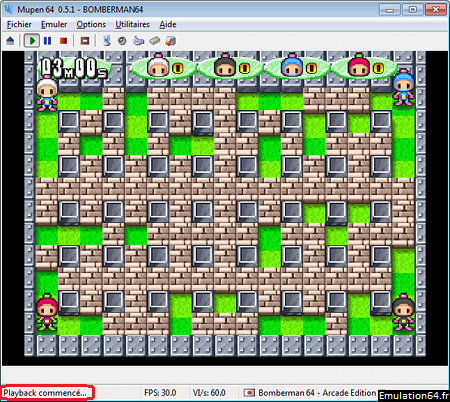The height and width of the screenshot is (402, 450).
Task: Open the RSP plugin settings chip icon
Action: pos(154,41)
